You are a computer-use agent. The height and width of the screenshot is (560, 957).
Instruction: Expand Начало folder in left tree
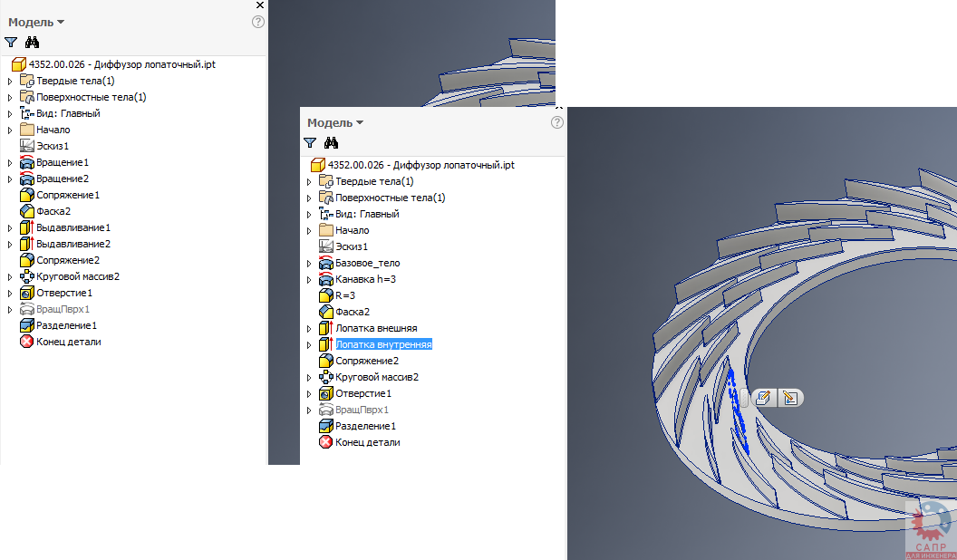coord(10,130)
